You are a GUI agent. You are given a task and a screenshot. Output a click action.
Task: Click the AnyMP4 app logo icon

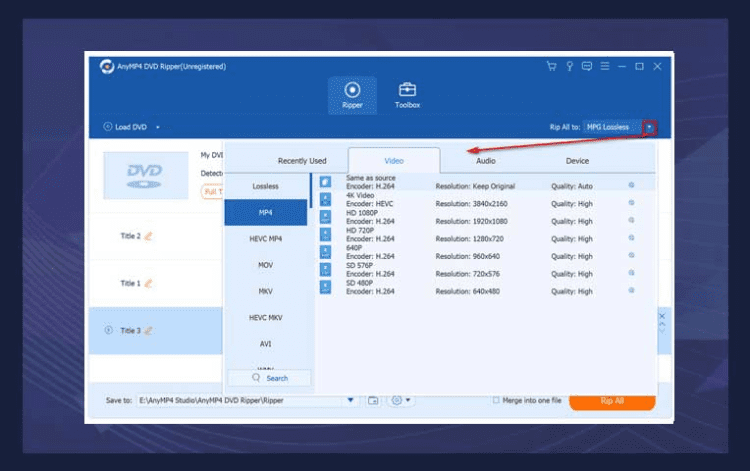coord(107,66)
